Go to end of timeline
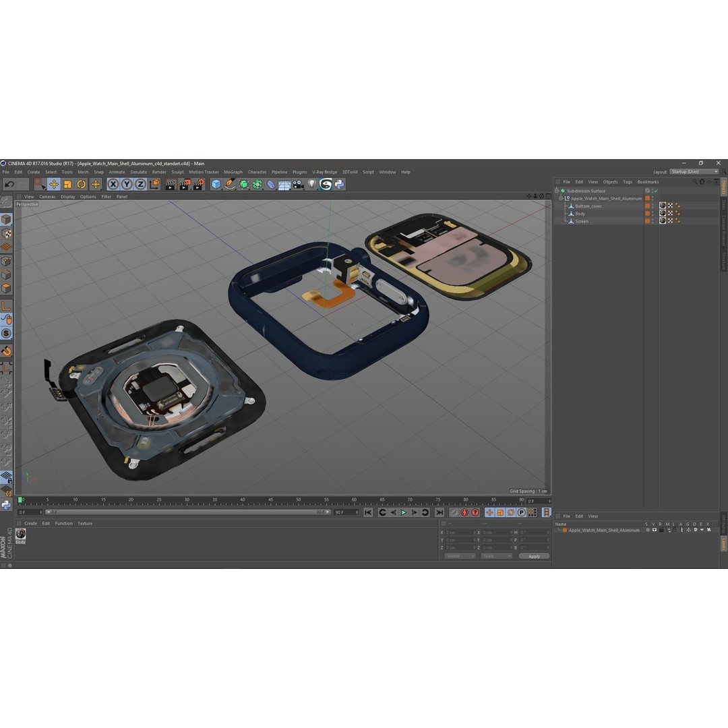The width and height of the screenshot is (728, 728). click(x=439, y=512)
